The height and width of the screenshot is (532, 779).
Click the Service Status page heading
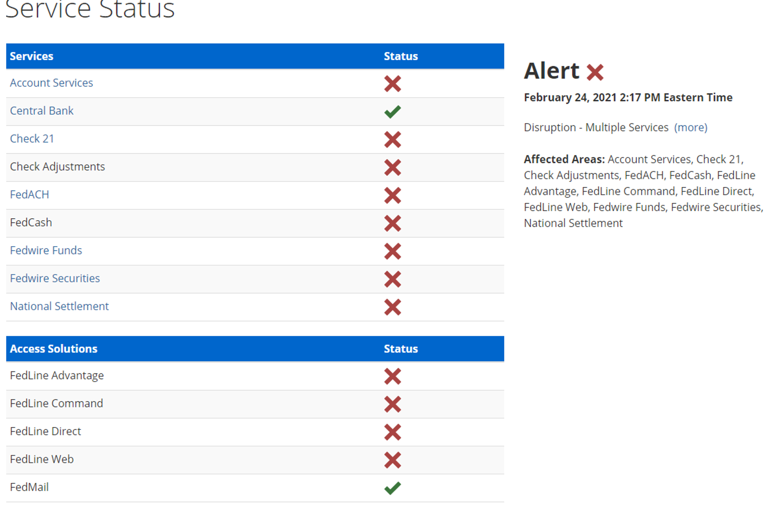(x=90, y=9)
